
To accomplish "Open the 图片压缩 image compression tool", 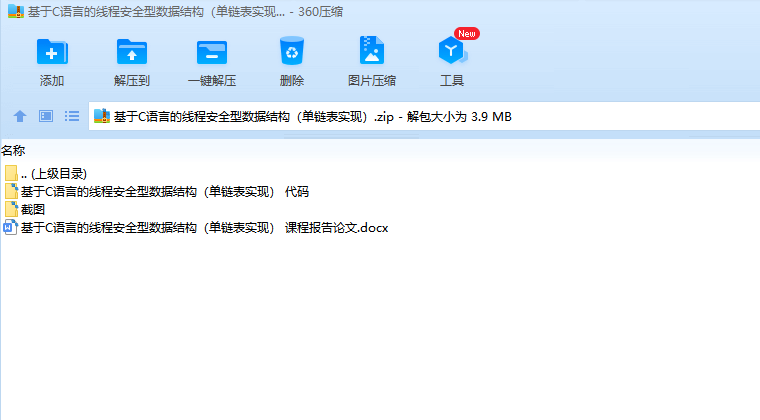I will [x=372, y=50].
